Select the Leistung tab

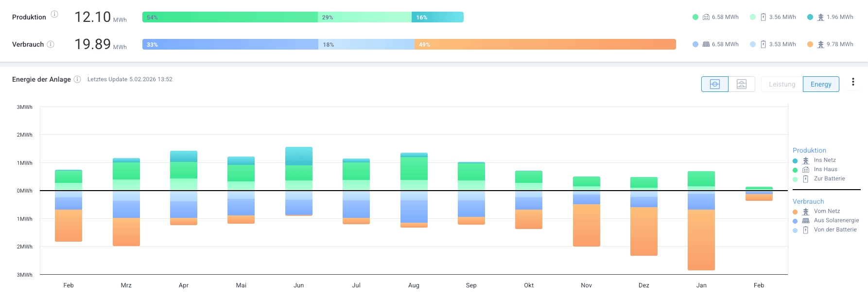pos(782,84)
